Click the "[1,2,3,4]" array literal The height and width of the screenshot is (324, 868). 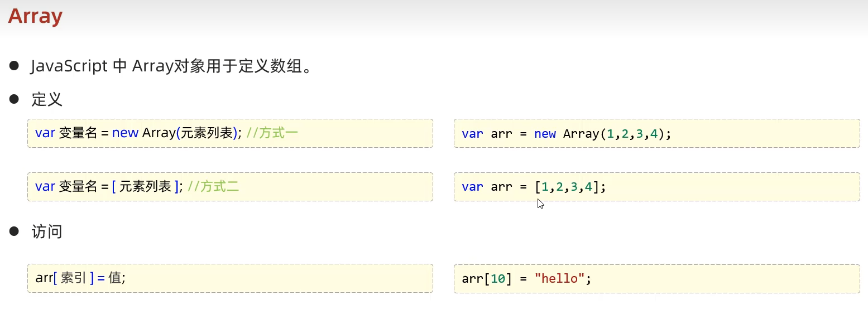pos(567,187)
